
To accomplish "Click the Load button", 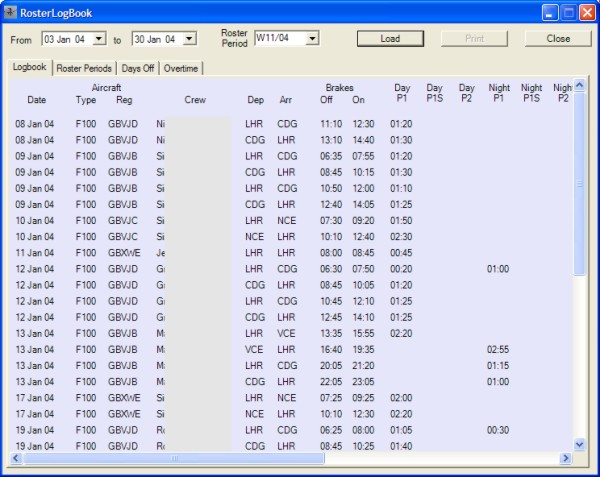I will (390, 39).
